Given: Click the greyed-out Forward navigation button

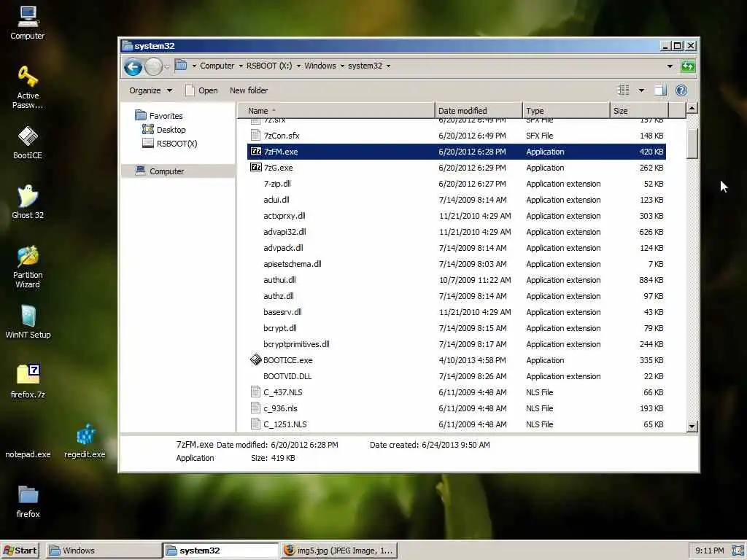Looking at the screenshot, I should [x=153, y=66].
